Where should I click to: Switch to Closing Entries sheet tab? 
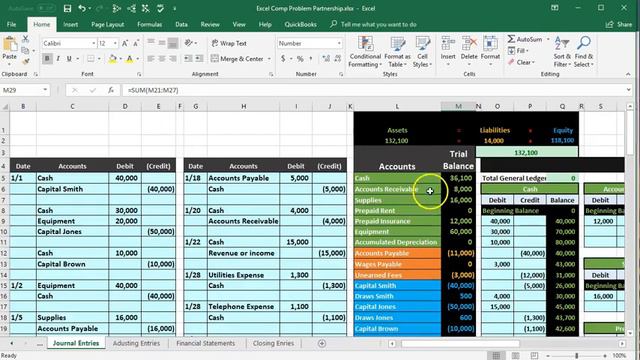click(273, 343)
